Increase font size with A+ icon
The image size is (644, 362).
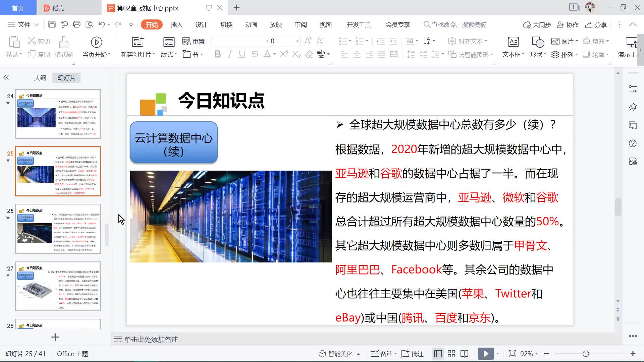tap(308, 41)
